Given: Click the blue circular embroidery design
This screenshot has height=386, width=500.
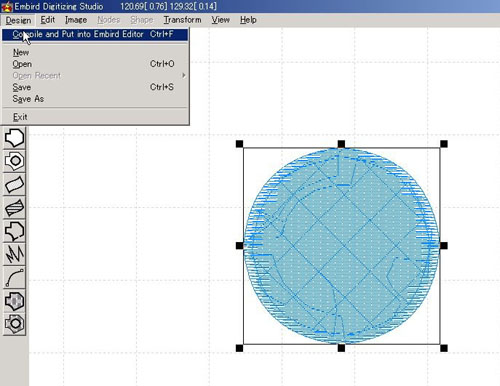Looking at the screenshot, I should [342, 246].
